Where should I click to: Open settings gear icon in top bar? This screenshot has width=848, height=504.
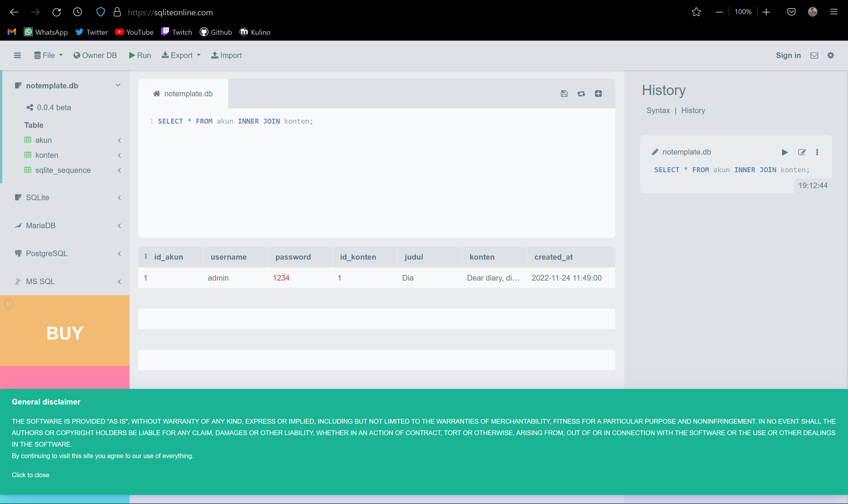pyautogui.click(x=830, y=55)
